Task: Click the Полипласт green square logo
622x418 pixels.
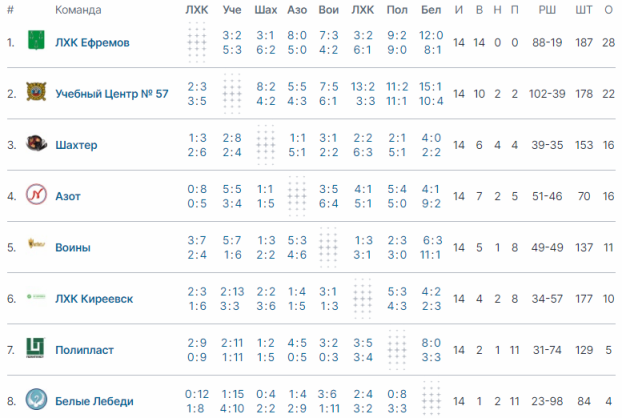Action: [36, 348]
